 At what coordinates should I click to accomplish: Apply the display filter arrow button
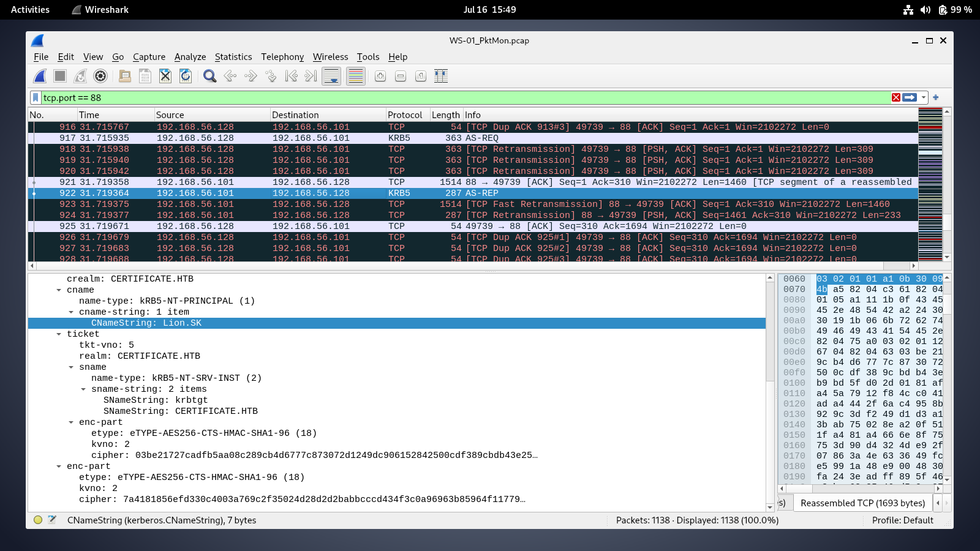tap(910, 97)
